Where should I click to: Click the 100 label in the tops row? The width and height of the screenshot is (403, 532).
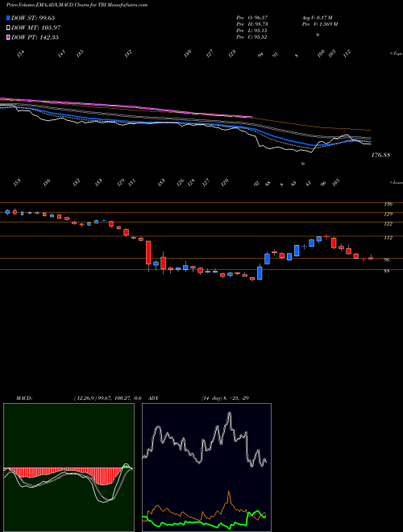point(321,53)
